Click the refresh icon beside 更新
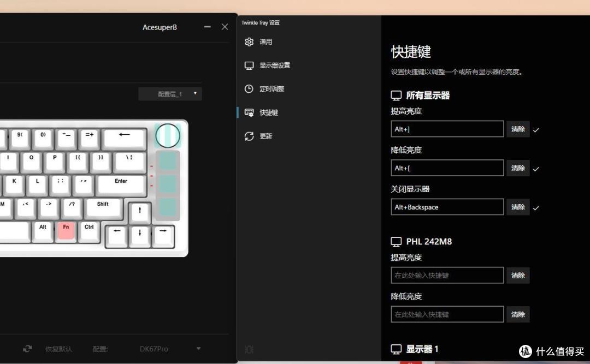The width and height of the screenshot is (590, 364). (249, 136)
